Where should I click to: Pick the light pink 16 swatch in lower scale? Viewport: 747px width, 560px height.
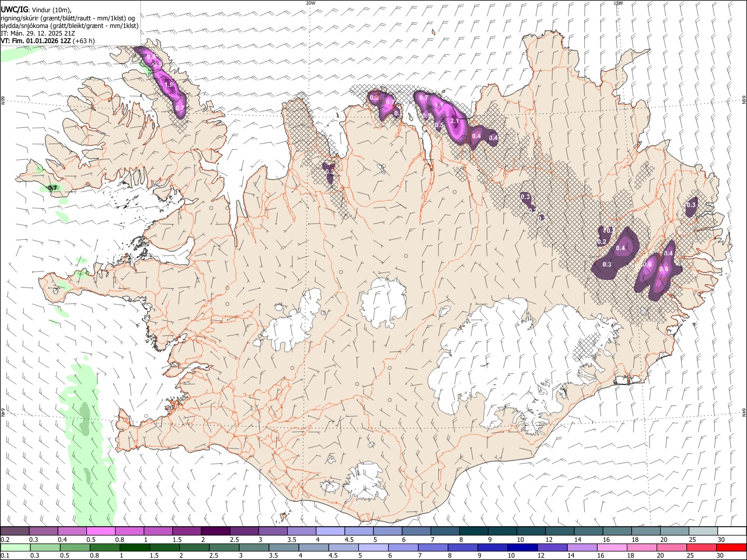point(612,547)
